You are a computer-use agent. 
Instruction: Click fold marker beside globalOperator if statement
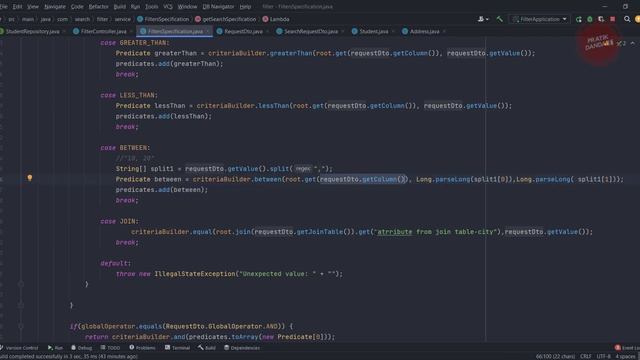21,326
